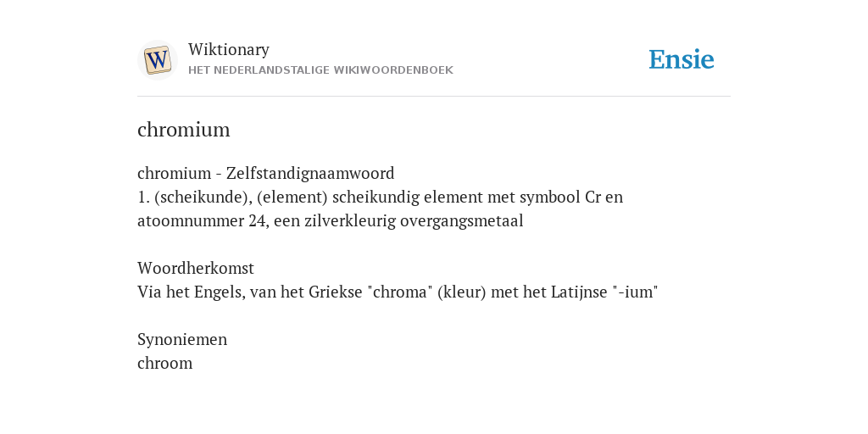Open the Ensie logo link
Viewport: 868px width, 434px height.
(682, 59)
